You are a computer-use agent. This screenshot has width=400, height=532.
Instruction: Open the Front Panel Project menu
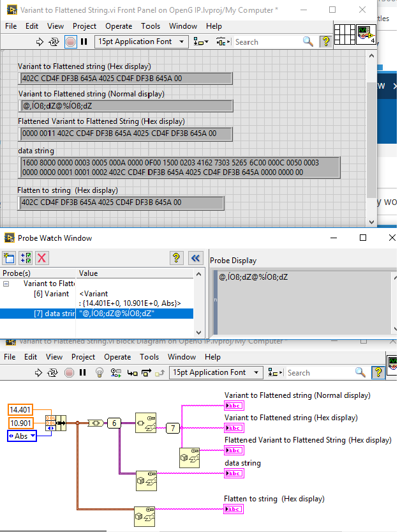(84, 26)
